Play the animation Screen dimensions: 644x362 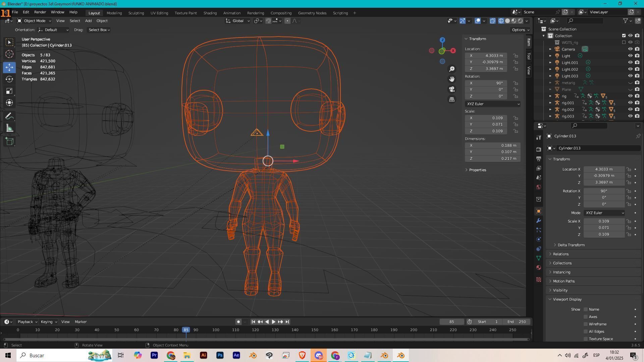273,322
